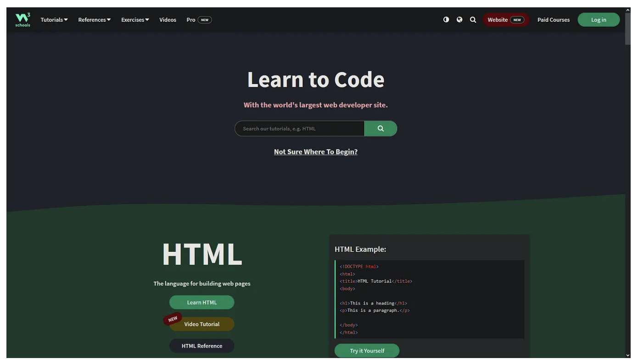Expand the References dropdown menu
The width and height of the screenshot is (638, 364).
click(95, 20)
